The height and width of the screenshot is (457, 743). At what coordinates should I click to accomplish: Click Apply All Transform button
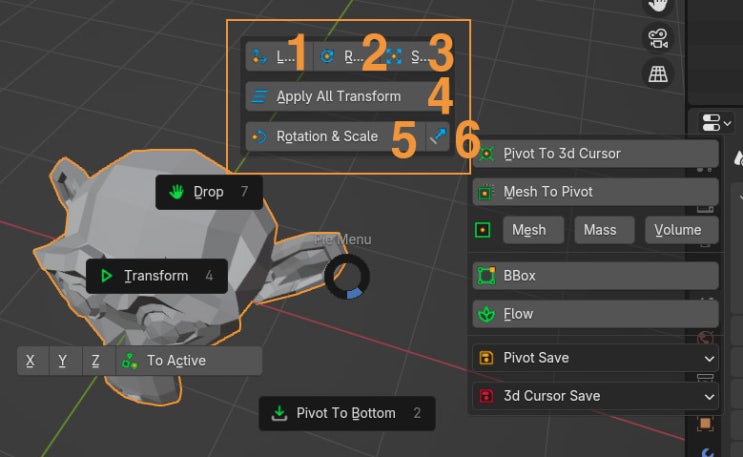pos(339,96)
